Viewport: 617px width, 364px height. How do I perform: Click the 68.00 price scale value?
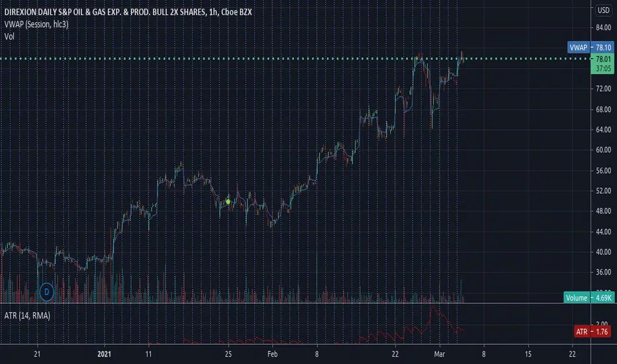pos(603,109)
